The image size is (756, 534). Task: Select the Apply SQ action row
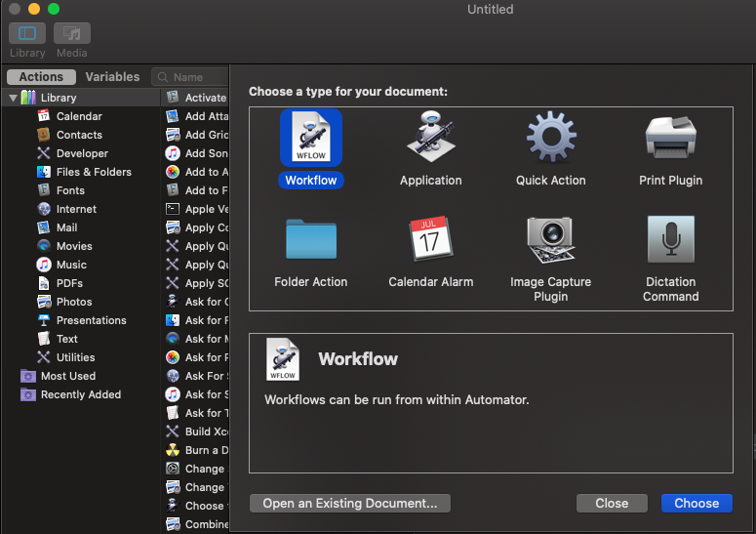tap(196, 283)
